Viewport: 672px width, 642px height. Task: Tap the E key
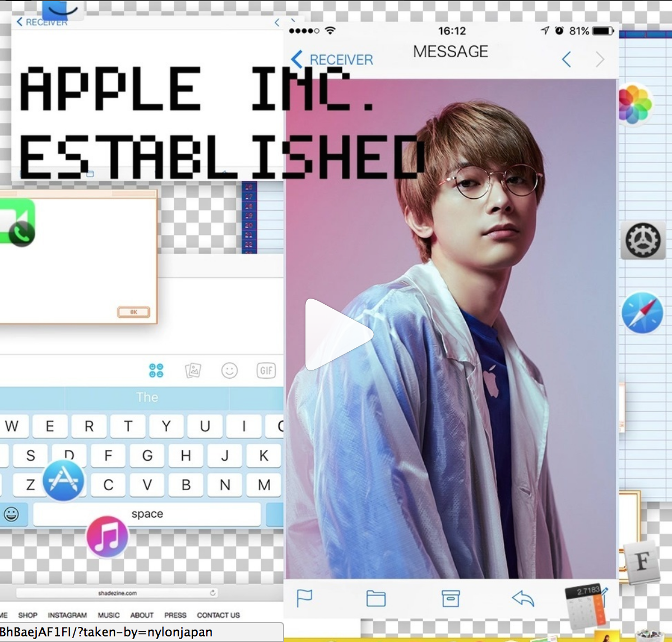(50, 426)
